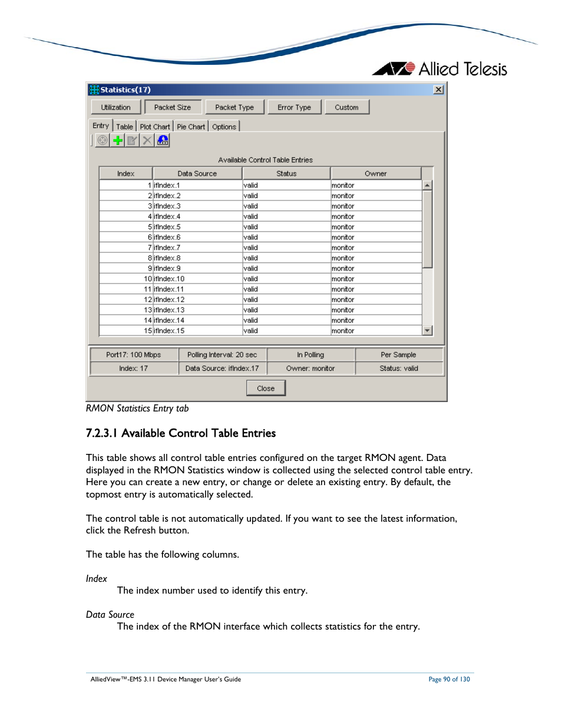Click the Close button at bottom

[x=266, y=388]
